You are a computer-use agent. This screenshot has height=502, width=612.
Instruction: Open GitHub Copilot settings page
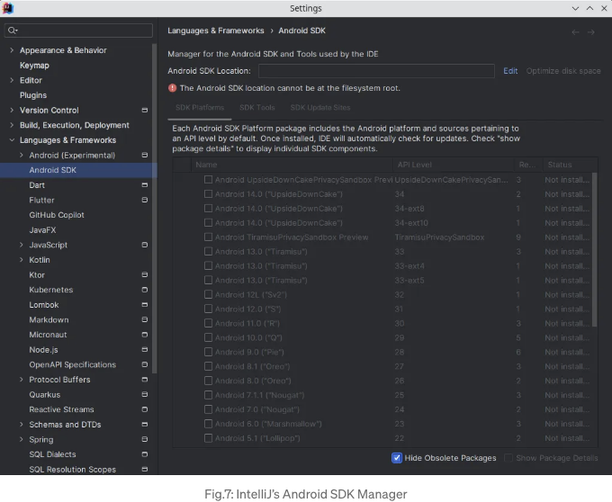[x=57, y=215]
